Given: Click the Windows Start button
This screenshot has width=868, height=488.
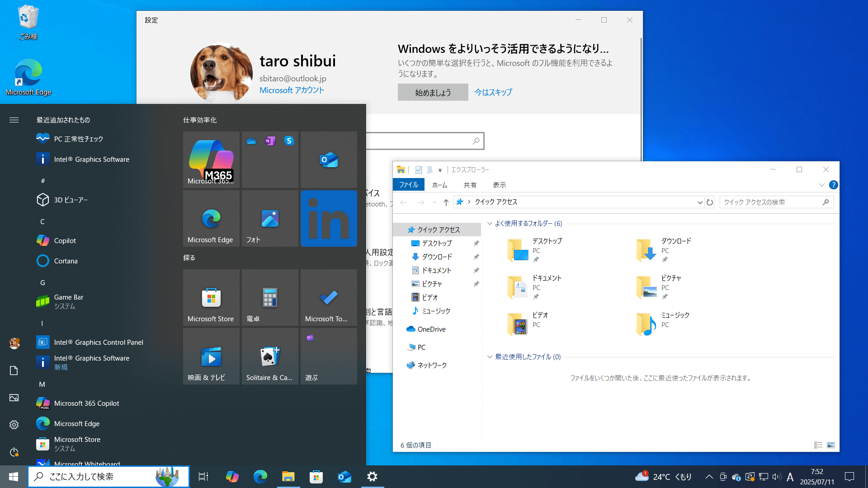Looking at the screenshot, I should click(x=14, y=477).
